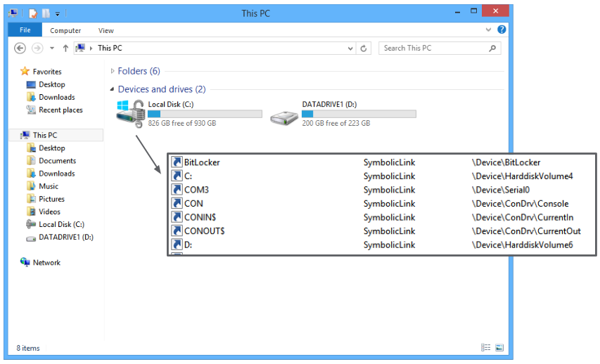Refresh the This PC view
This screenshot has height=364, width=600.
[364, 48]
